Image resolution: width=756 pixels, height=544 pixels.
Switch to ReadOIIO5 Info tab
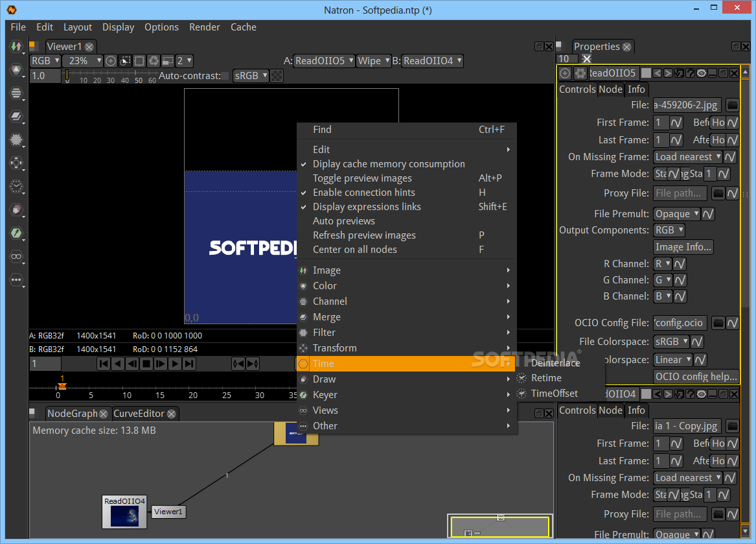(x=636, y=89)
